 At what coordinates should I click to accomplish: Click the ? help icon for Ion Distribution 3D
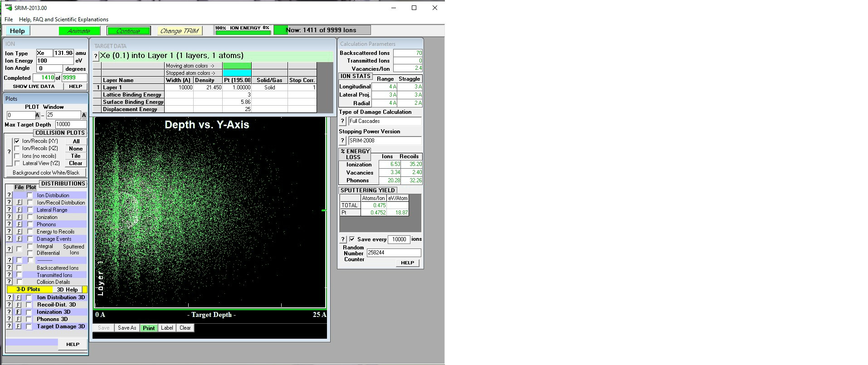9,297
